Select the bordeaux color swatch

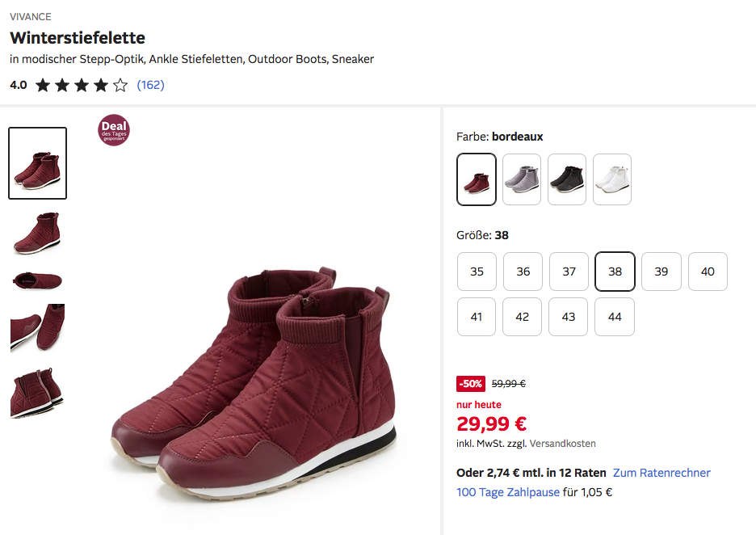[x=477, y=179]
